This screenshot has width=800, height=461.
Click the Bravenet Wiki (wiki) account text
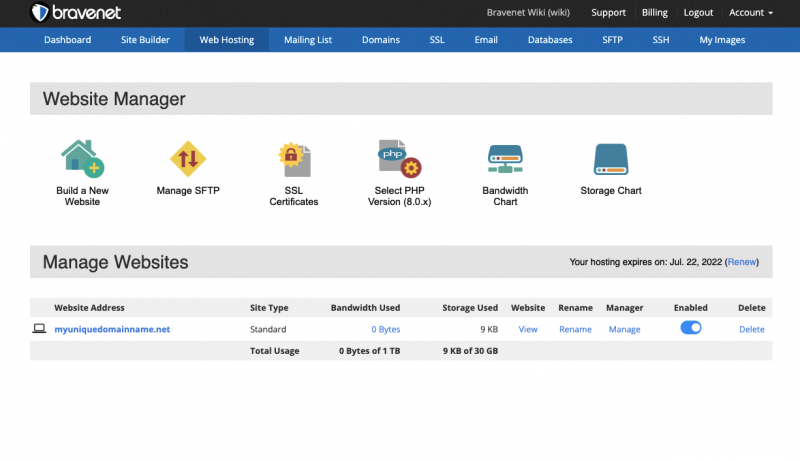[528, 13]
